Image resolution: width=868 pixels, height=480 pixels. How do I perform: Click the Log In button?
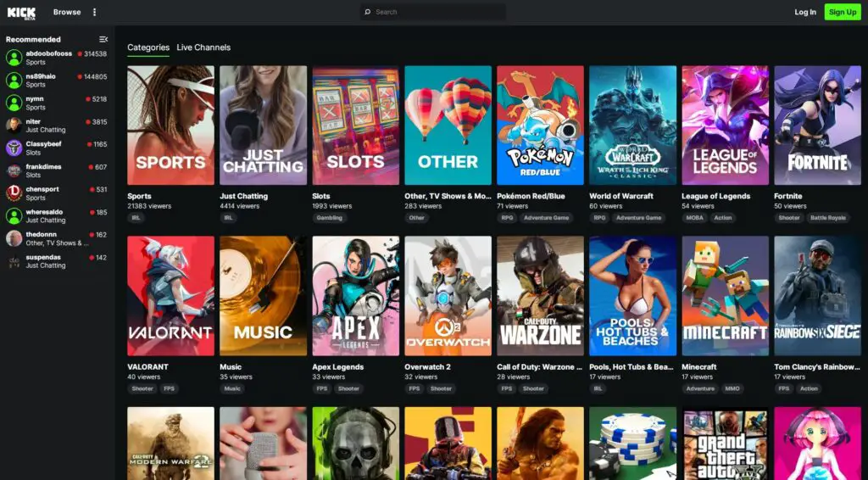[x=805, y=12]
